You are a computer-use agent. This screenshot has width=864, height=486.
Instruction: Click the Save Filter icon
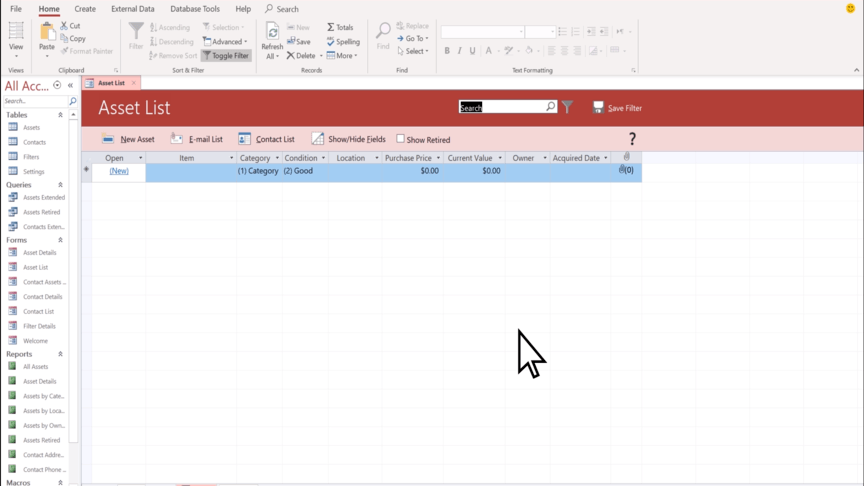[598, 107]
